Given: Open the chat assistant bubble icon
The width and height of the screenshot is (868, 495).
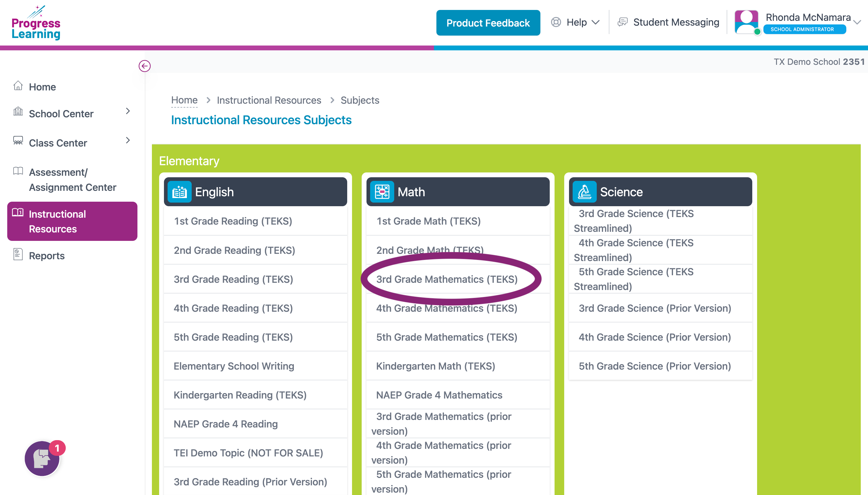Looking at the screenshot, I should (42, 458).
